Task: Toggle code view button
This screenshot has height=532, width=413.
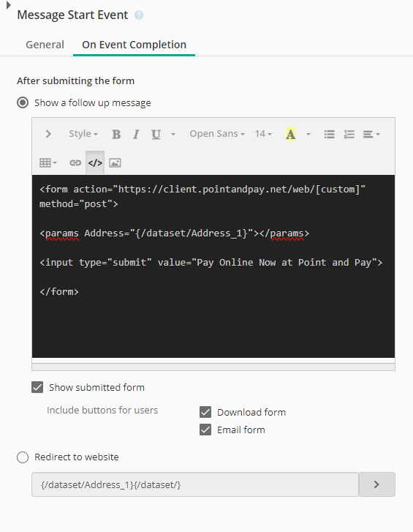Action: [x=95, y=163]
